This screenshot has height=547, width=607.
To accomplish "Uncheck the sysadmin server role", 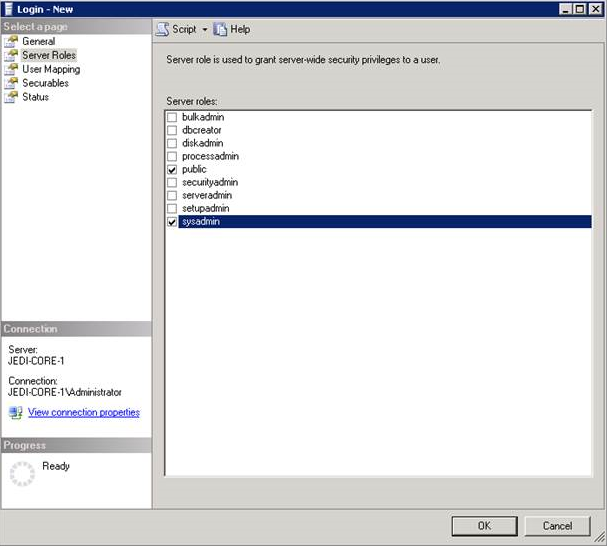I will click(x=172, y=222).
